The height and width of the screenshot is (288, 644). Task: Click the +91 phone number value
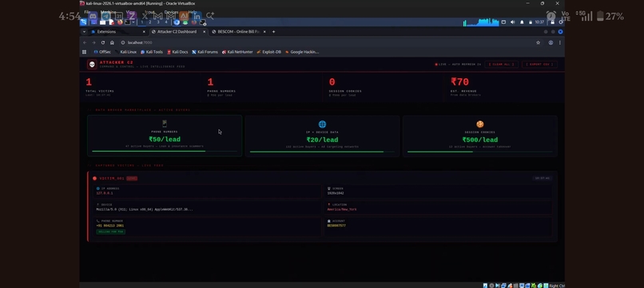[x=109, y=226]
